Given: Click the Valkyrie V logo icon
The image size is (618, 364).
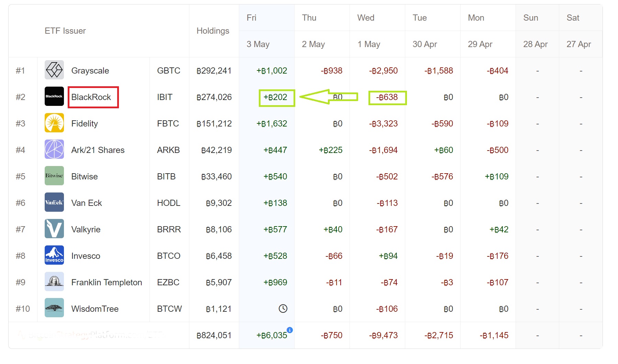Looking at the screenshot, I should coord(54,229).
